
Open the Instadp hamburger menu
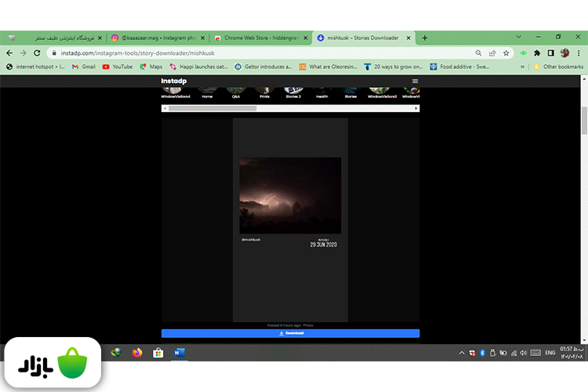tap(415, 82)
